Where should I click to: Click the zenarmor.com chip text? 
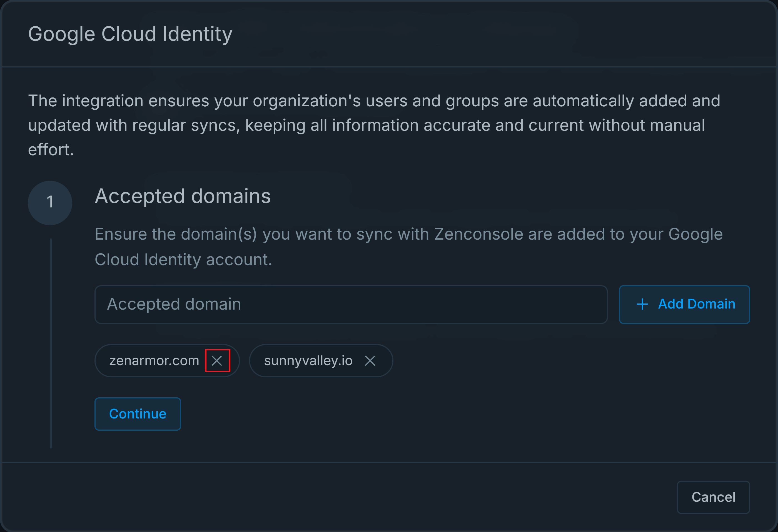click(154, 361)
